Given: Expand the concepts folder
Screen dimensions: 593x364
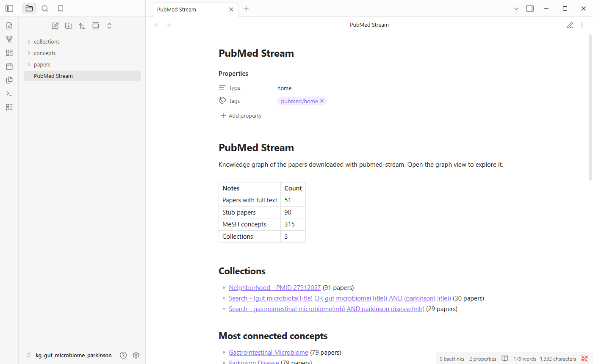Looking at the screenshot, I should [x=82, y=53].
